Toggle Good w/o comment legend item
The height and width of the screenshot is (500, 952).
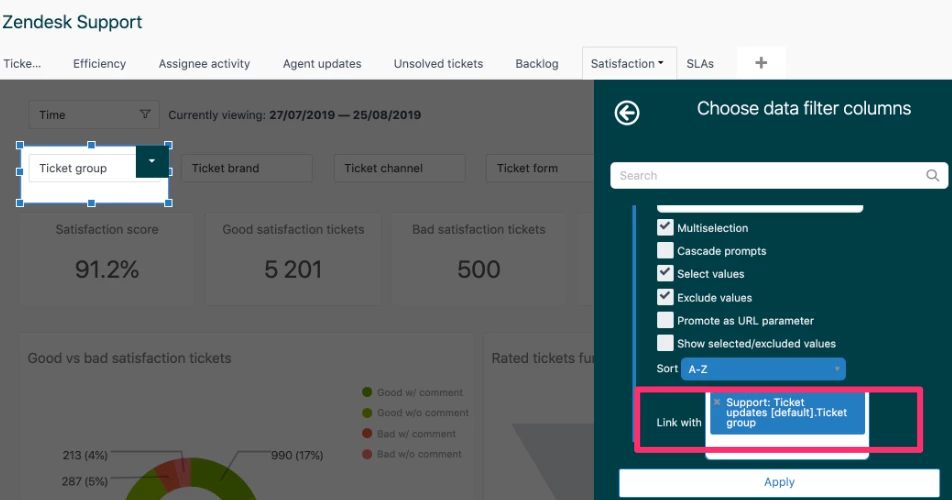[415, 413]
